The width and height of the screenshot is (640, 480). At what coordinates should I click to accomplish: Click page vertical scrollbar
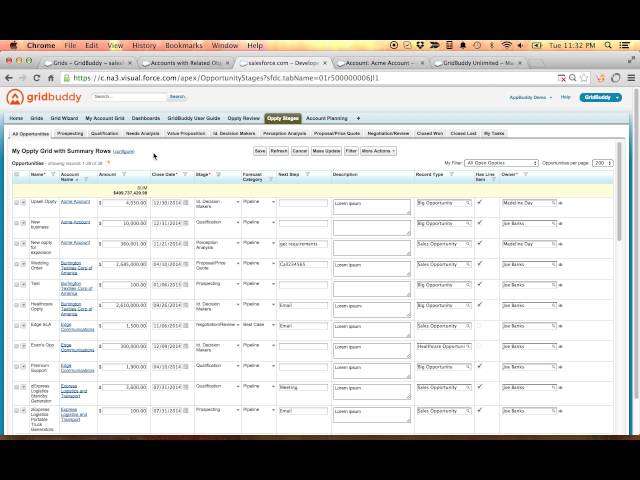pos(636,243)
